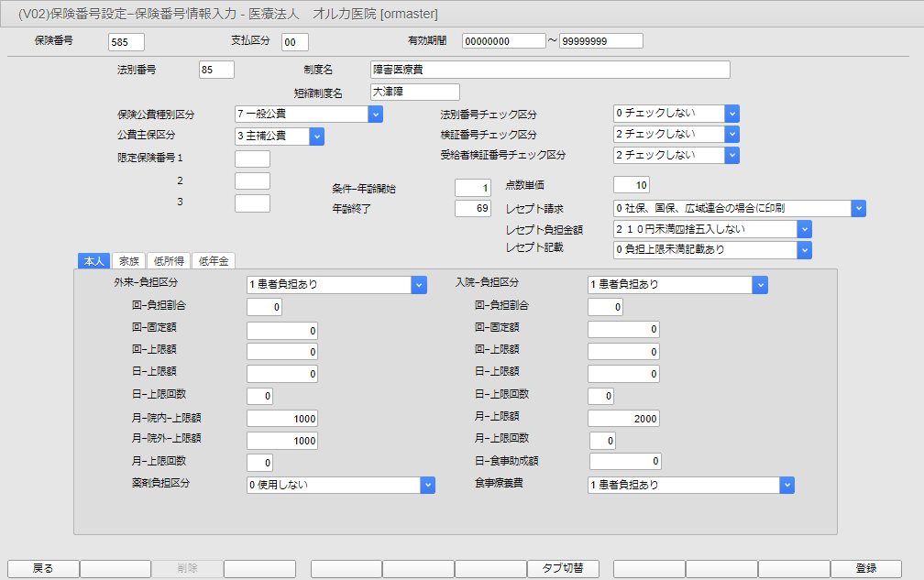
Task: Expand the 公費主保区分 dropdown arrow
Action: pyautogui.click(x=316, y=136)
